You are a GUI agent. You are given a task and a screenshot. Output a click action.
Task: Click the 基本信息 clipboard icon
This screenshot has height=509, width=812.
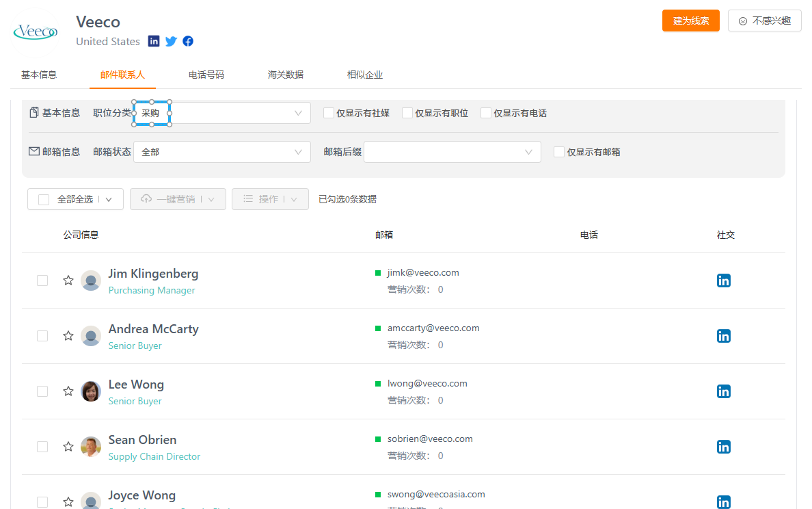coord(33,112)
